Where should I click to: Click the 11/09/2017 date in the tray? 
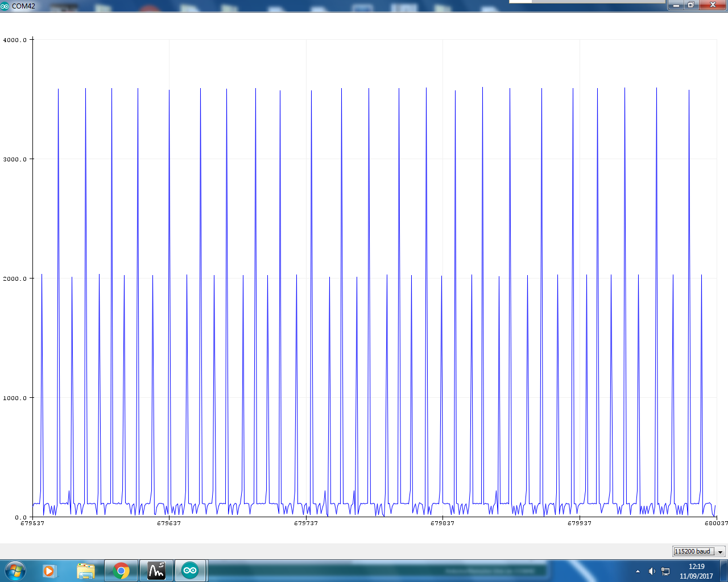click(x=696, y=576)
